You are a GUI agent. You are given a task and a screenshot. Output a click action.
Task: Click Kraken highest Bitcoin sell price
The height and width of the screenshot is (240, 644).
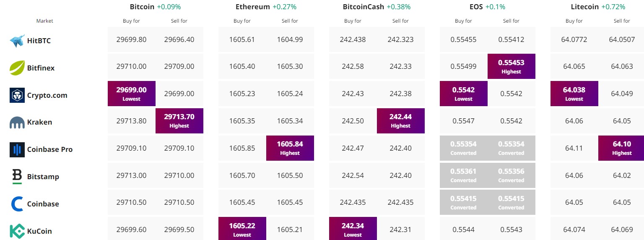pos(179,121)
